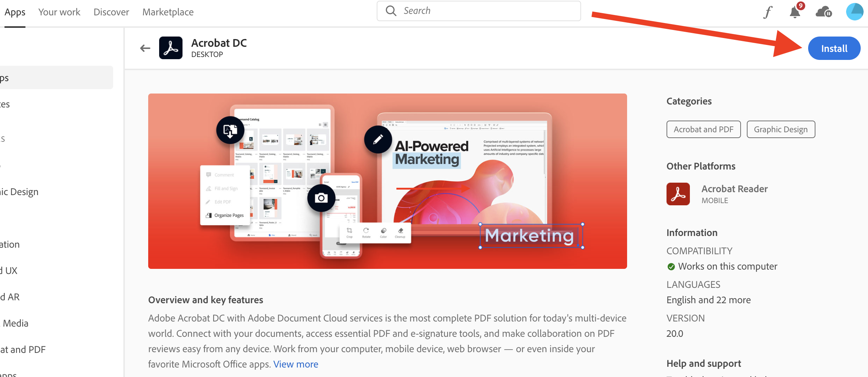Select the sidebar item ending in 'at and PDF'
The image size is (868, 377).
(23, 350)
